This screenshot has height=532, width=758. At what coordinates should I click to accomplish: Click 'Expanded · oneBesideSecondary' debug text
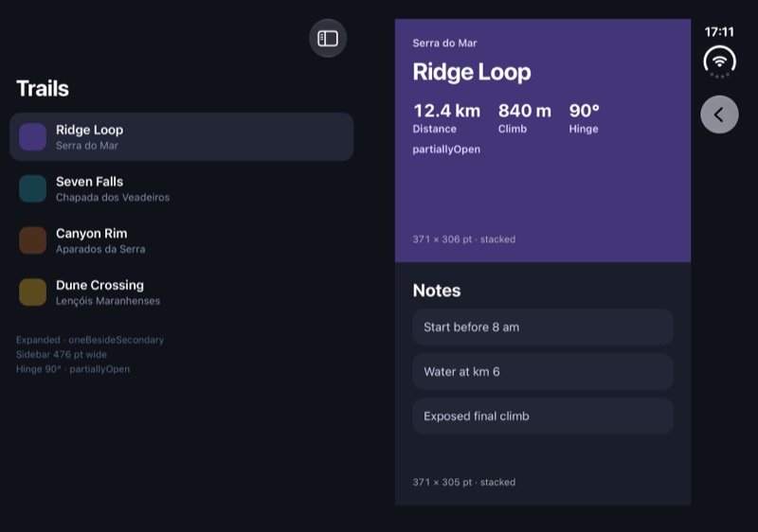pos(90,340)
